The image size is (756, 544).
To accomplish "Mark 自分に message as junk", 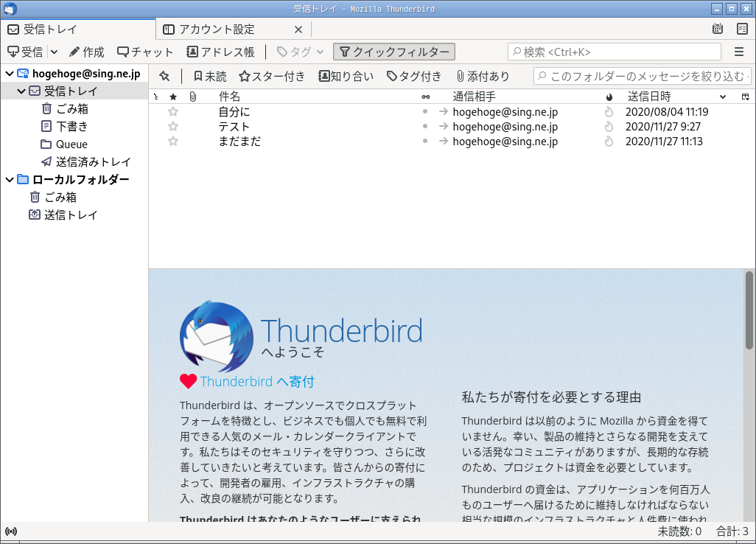I will (x=609, y=112).
